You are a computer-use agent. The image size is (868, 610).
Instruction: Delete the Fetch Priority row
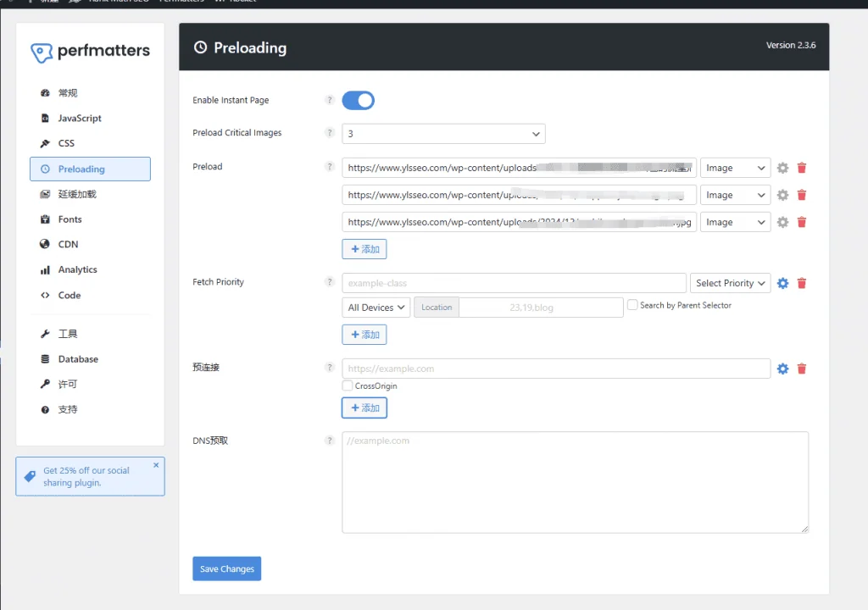click(802, 284)
